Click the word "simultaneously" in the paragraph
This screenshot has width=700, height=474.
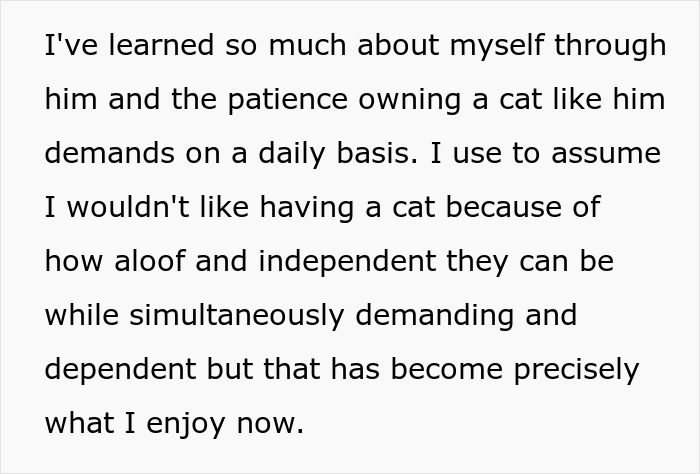pos(237,315)
